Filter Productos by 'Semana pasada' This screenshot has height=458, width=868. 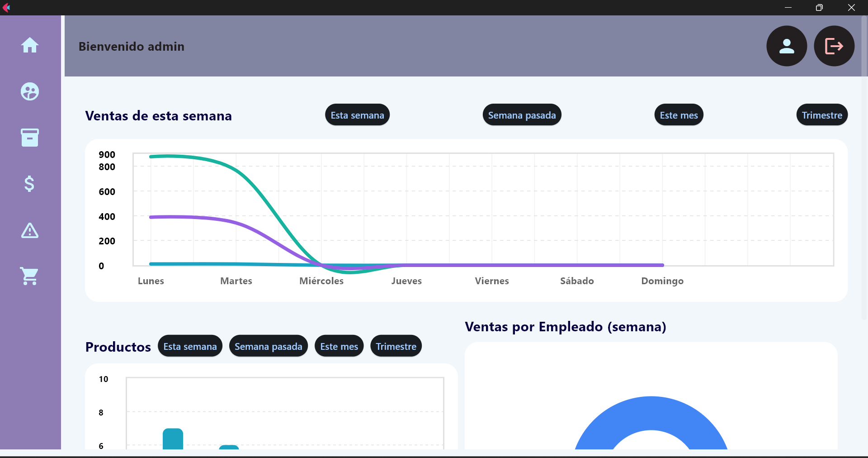coord(268,346)
